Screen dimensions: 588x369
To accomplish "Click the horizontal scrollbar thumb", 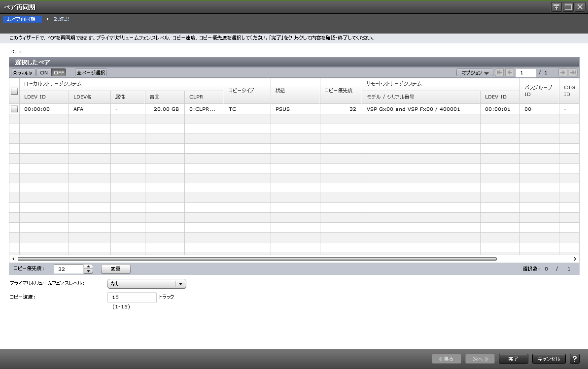I will (257, 259).
